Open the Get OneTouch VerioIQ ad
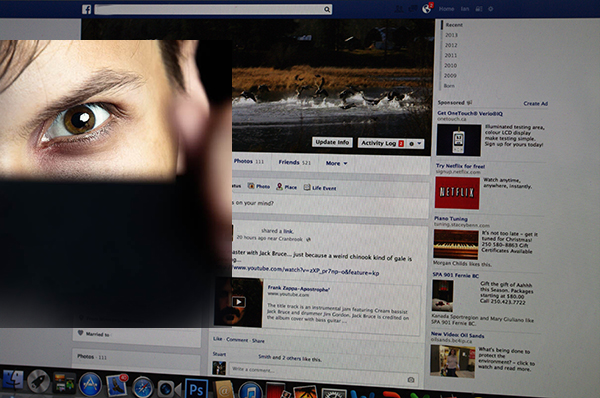Screen dimensions: 600x398 pos(470,113)
